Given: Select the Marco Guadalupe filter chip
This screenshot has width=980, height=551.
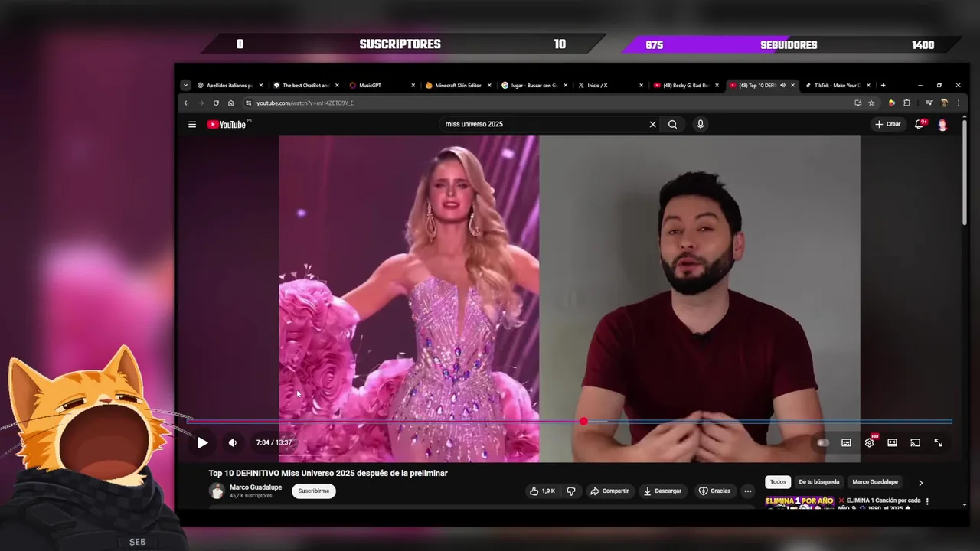Looking at the screenshot, I should (875, 482).
